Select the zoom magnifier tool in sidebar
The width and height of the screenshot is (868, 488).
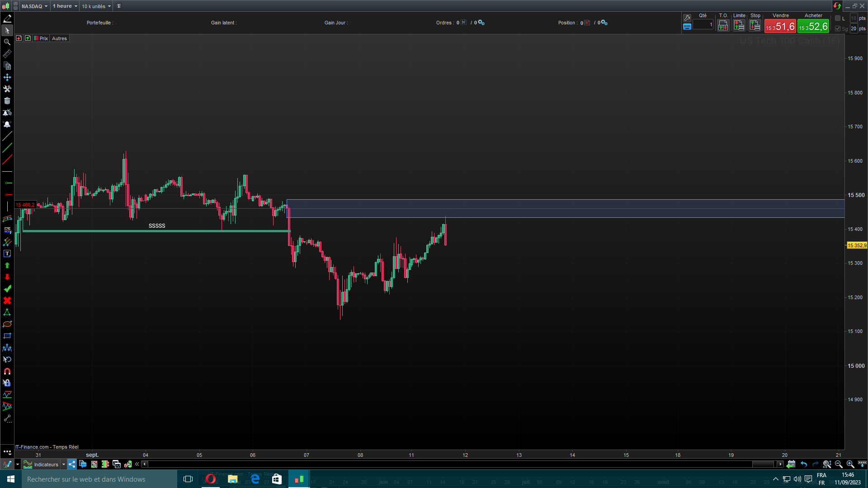7,42
